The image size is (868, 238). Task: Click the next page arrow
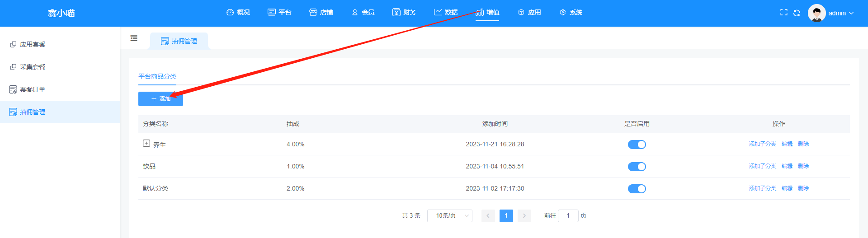click(524, 216)
